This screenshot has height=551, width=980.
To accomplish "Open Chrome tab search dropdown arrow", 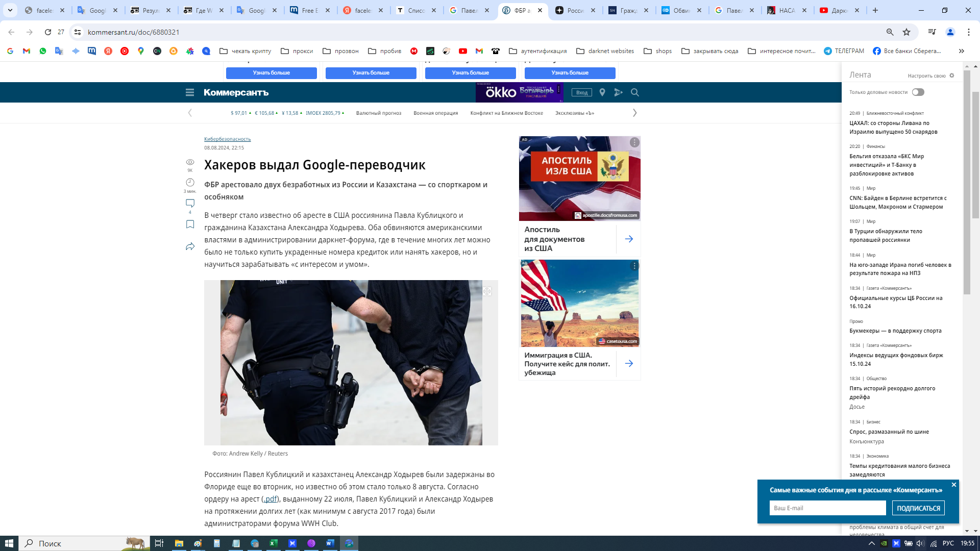I will pos(10,10).
